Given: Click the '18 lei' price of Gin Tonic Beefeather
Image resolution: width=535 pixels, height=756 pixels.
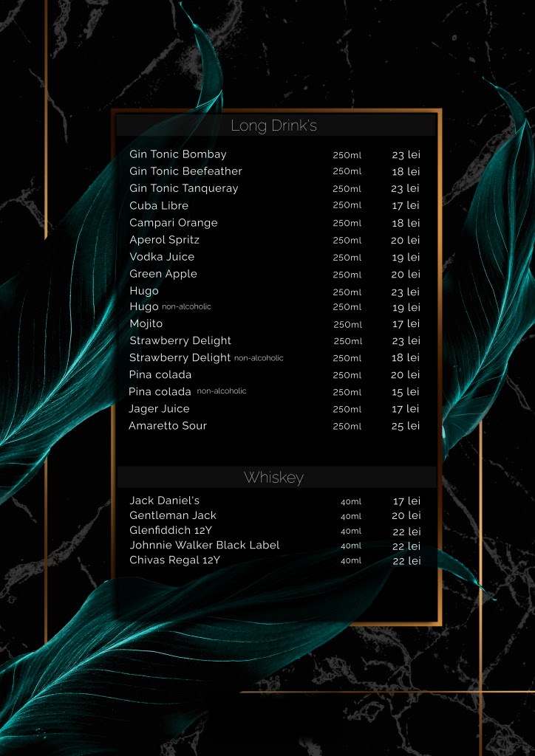Looking at the screenshot, I should pos(406,171).
